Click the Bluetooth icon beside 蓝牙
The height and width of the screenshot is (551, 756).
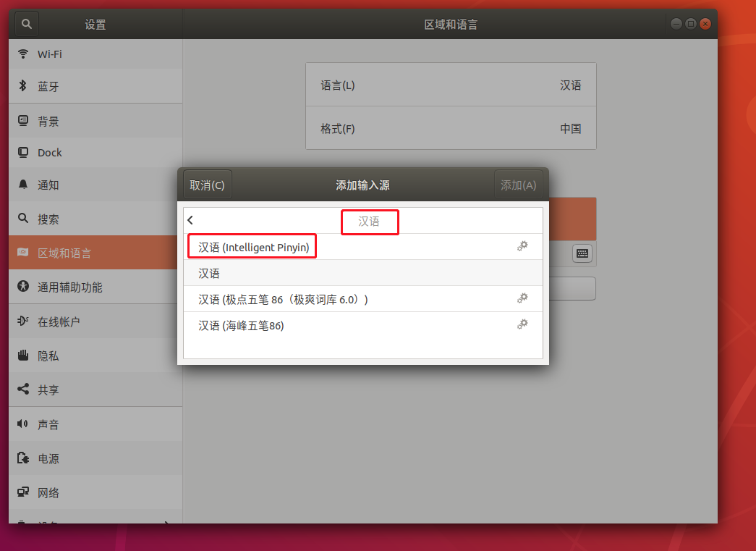pyautogui.click(x=22, y=86)
